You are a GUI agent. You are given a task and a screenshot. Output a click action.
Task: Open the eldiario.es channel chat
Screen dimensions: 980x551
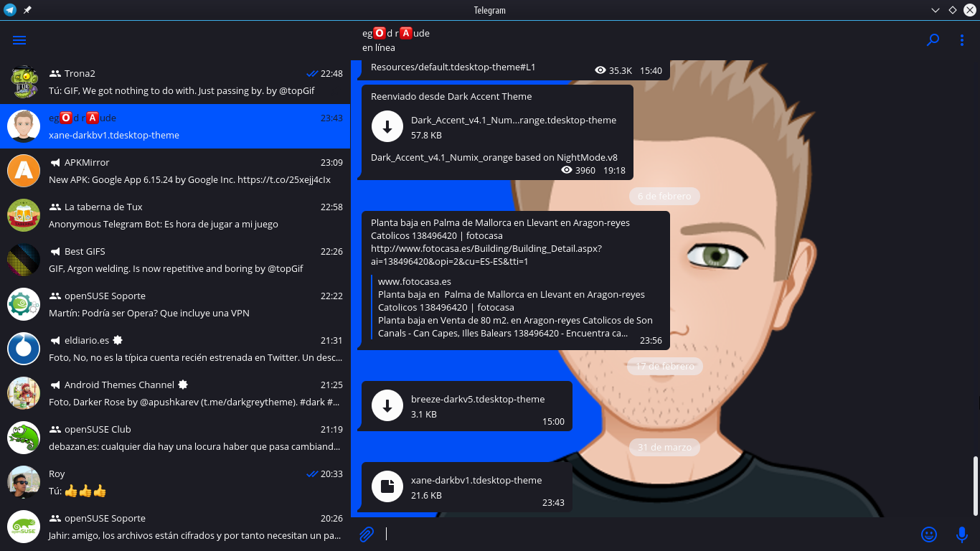click(x=175, y=349)
